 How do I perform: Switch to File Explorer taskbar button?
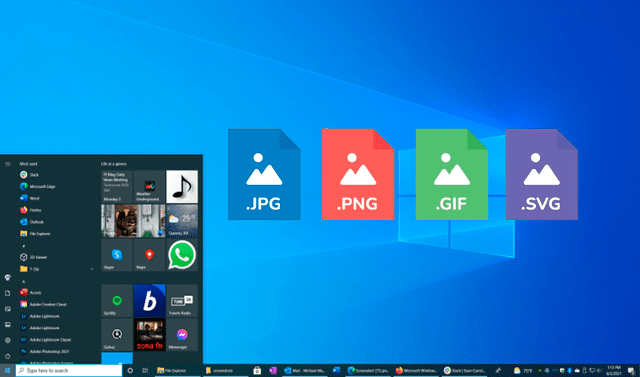coord(178,370)
